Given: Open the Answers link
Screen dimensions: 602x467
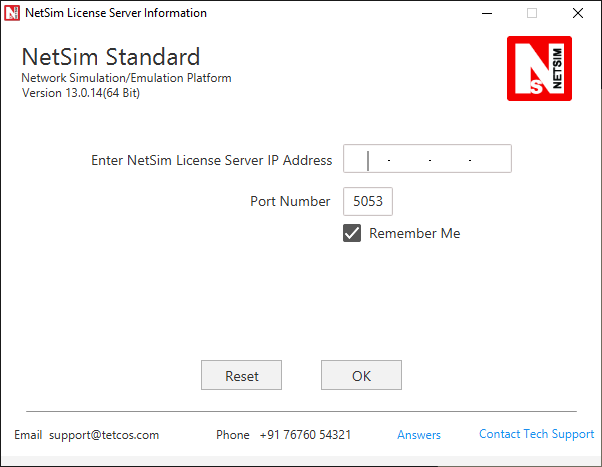Looking at the screenshot, I should coord(419,435).
